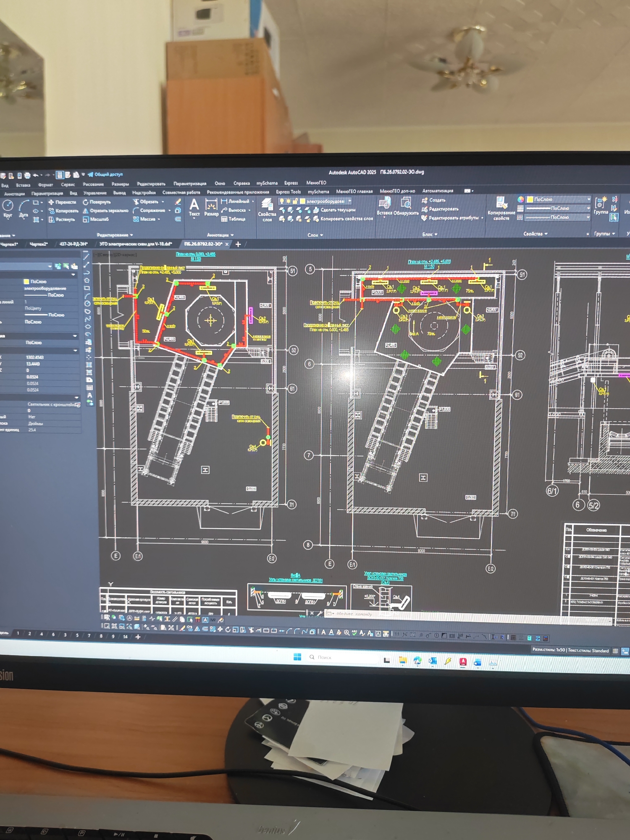Open the ПоСлою color dropdown in Свойства
630x840 pixels.
click(x=558, y=199)
